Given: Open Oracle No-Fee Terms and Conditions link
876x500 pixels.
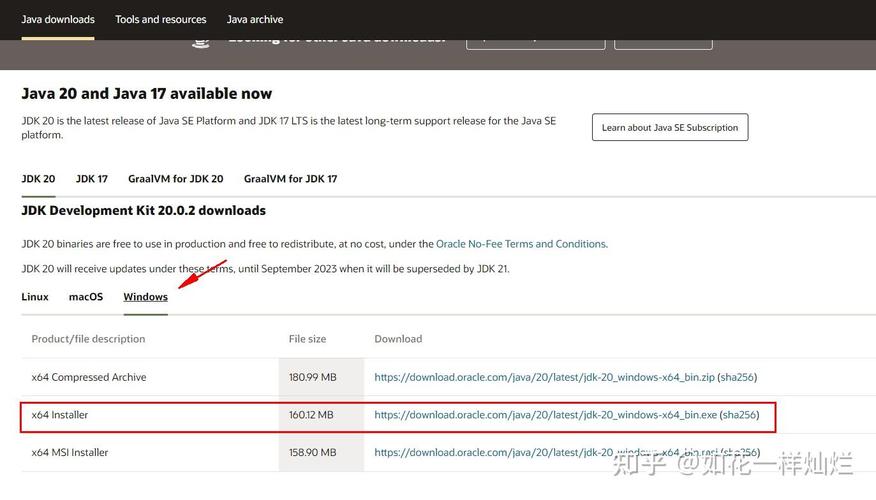Looking at the screenshot, I should pyautogui.click(x=521, y=244).
